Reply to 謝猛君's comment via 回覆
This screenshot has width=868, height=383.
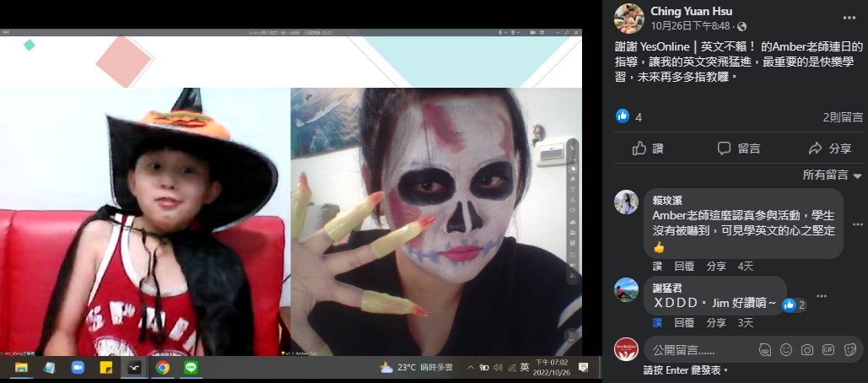(684, 322)
